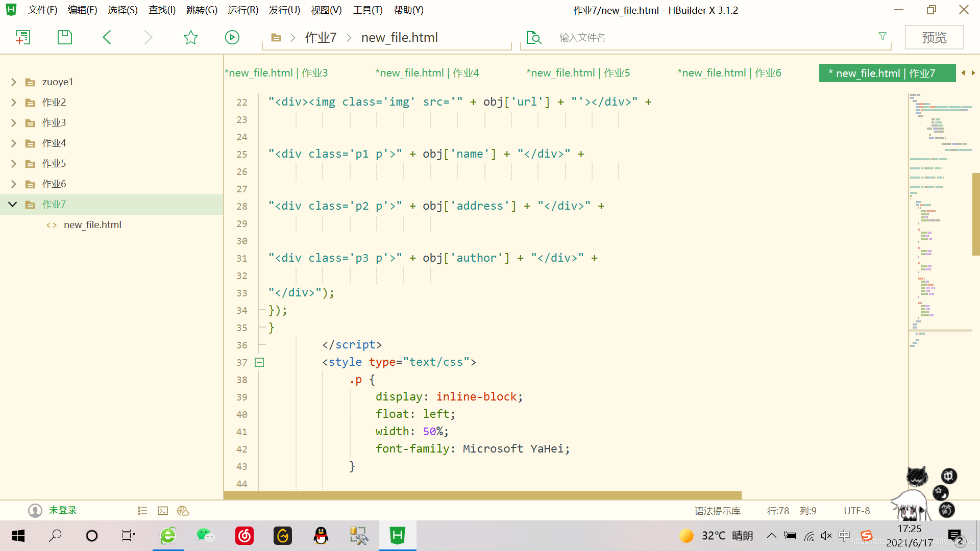Click the file search magnifier icon
Screen dimensions: 980x551
533,37
